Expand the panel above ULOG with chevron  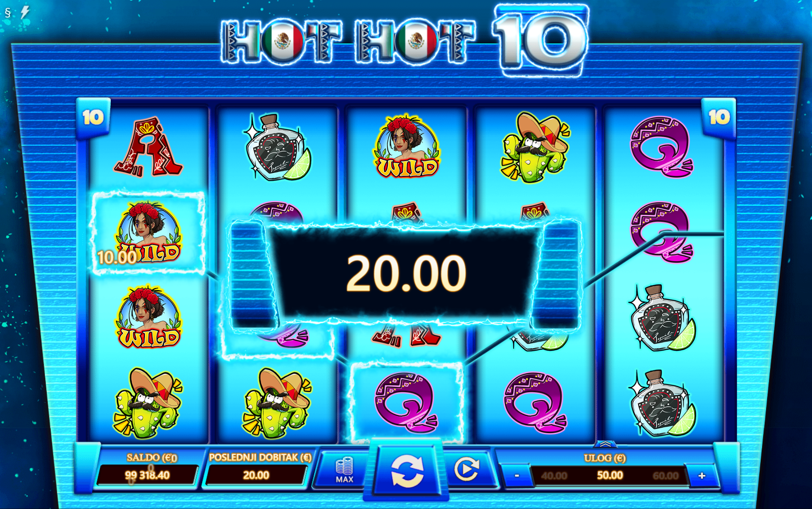click(x=605, y=444)
